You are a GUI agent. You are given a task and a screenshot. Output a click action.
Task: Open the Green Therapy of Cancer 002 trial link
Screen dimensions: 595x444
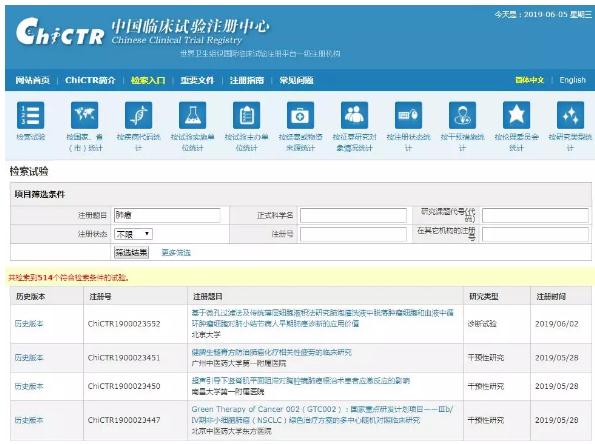(x=323, y=414)
